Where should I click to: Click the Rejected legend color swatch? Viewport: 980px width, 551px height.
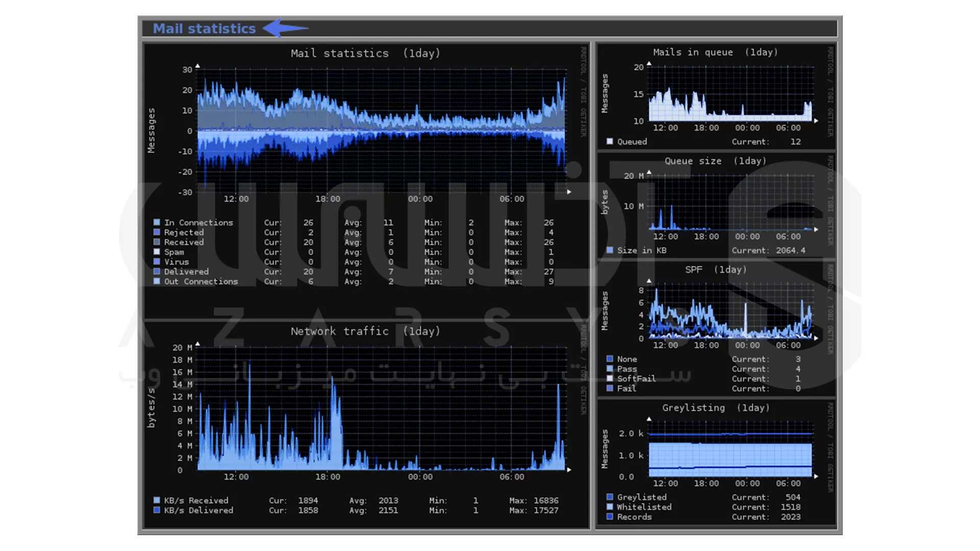point(157,232)
